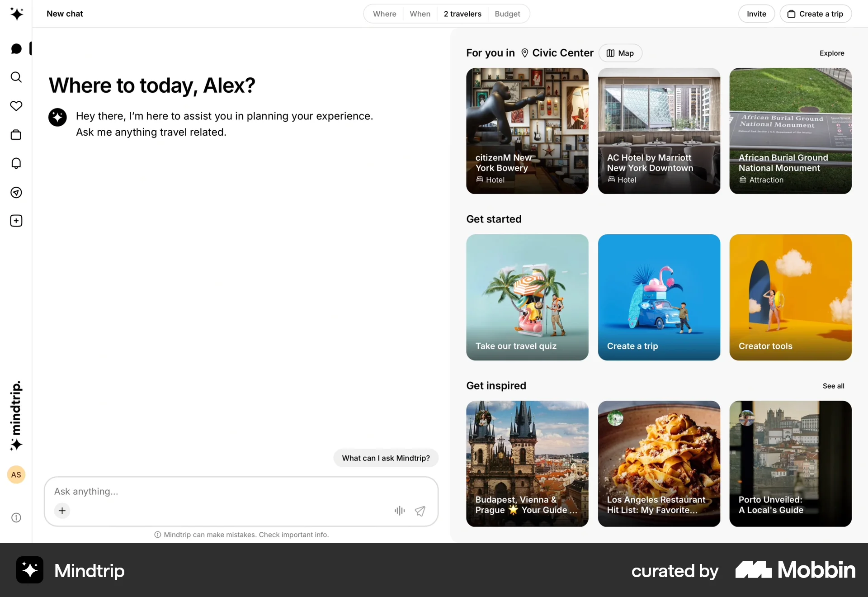Open the chat conversations icon in sidebar
The image size is (868, 597).
tap(16, 48)
